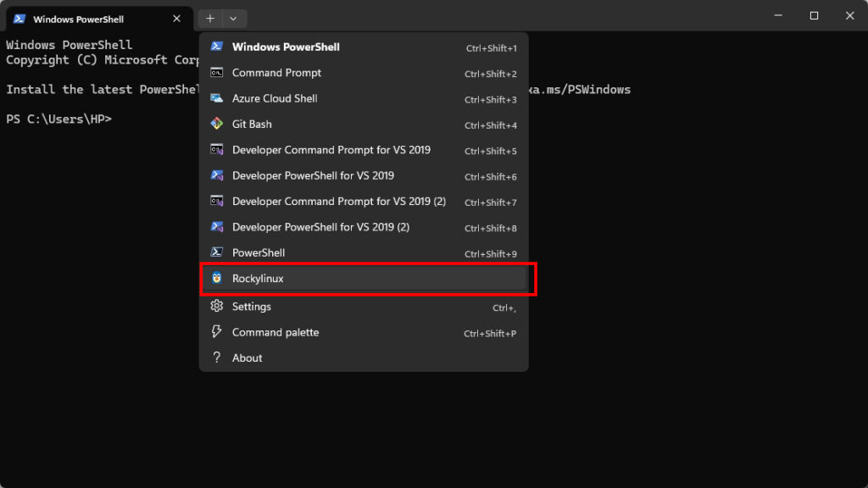This screenshot has width=868, height=488.
Task: Click the Ctrl+Shift+1 shortcut text
Action: [491, 48]
